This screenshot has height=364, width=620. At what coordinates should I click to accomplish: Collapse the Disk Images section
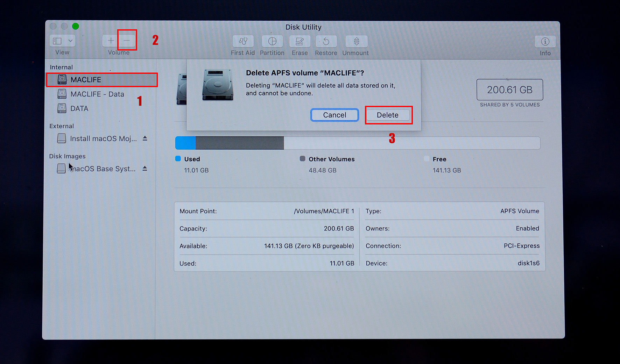pyautogui.click(x=68, y=156)
